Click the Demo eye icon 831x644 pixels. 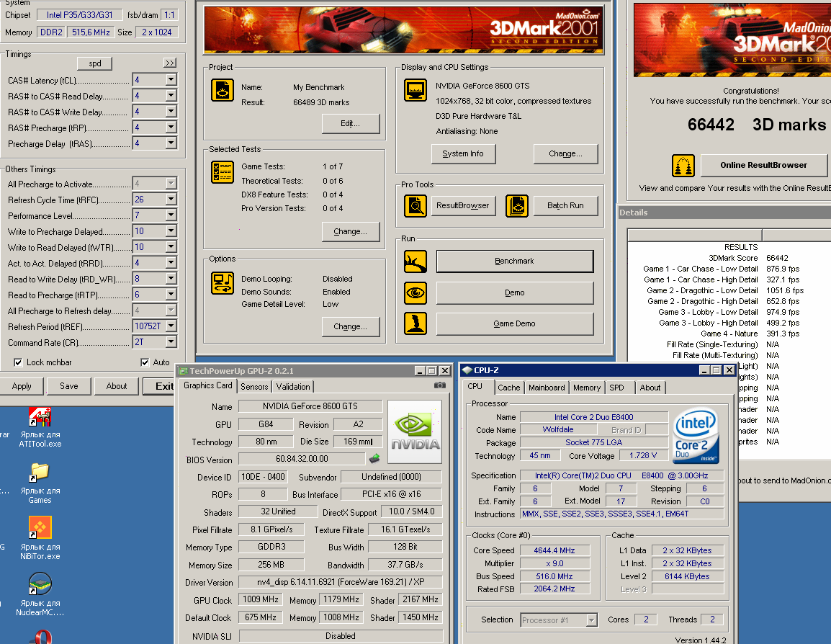(415, 292)
